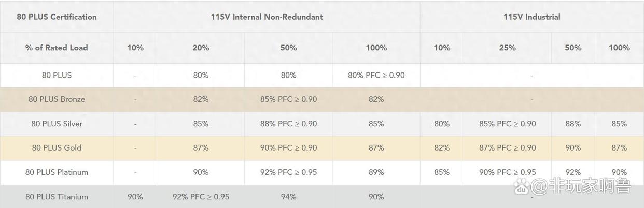Click the 92% PFC ≥ 0.95 Titanium cell
The height and width of the screenshot is (208, 644).
[201, 197]
